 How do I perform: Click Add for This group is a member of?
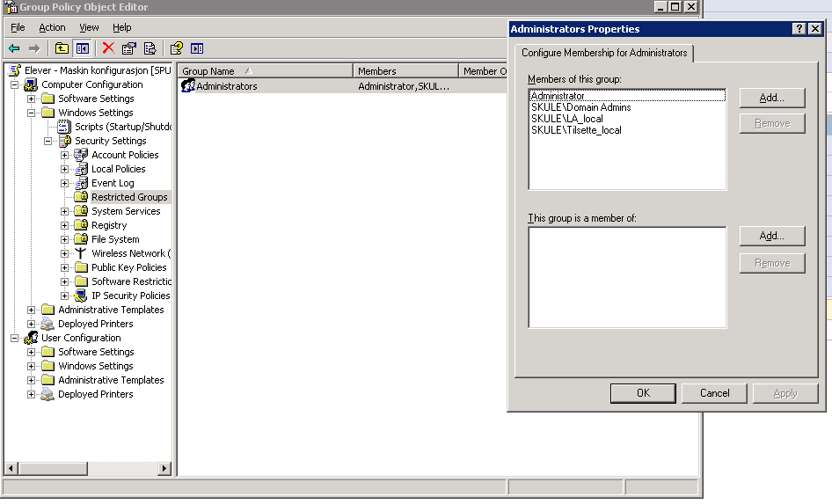(772, 236)
